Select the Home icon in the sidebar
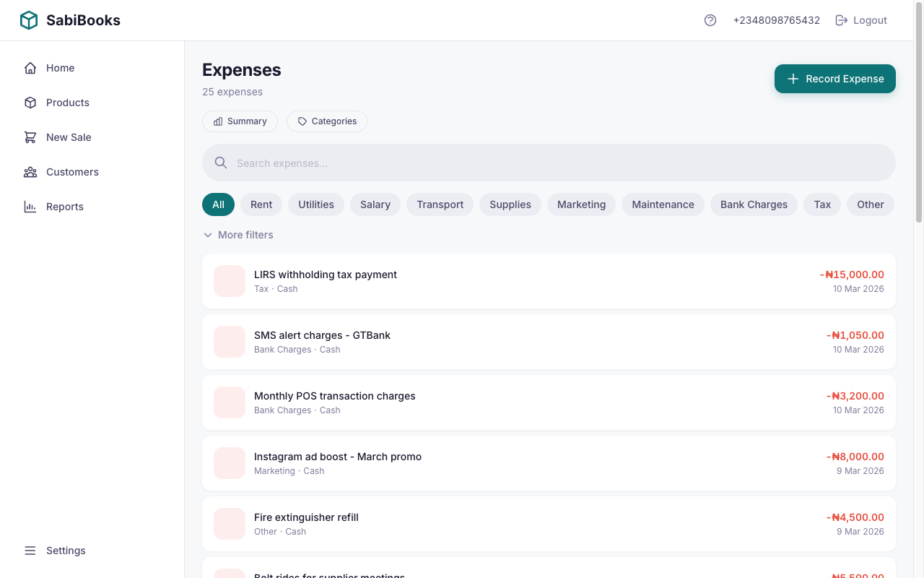The height and width of the screenshot is (578, 924). pyautogui.click(x=30, y=67)
